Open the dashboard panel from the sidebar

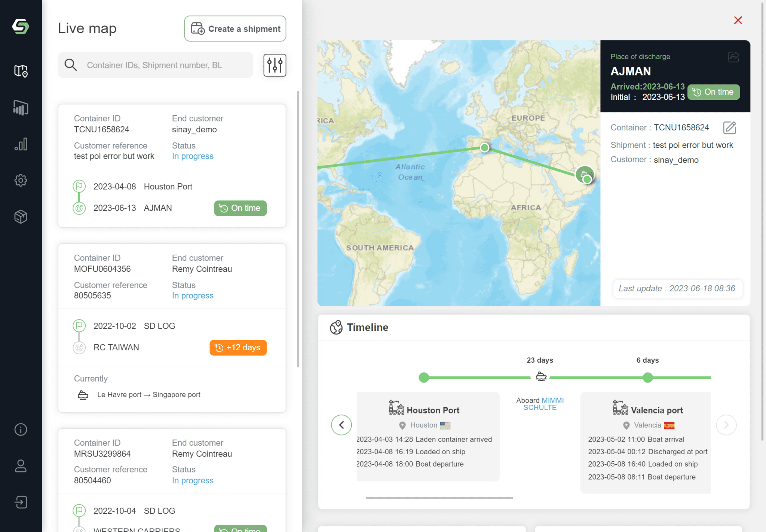[x=21, y=108]
